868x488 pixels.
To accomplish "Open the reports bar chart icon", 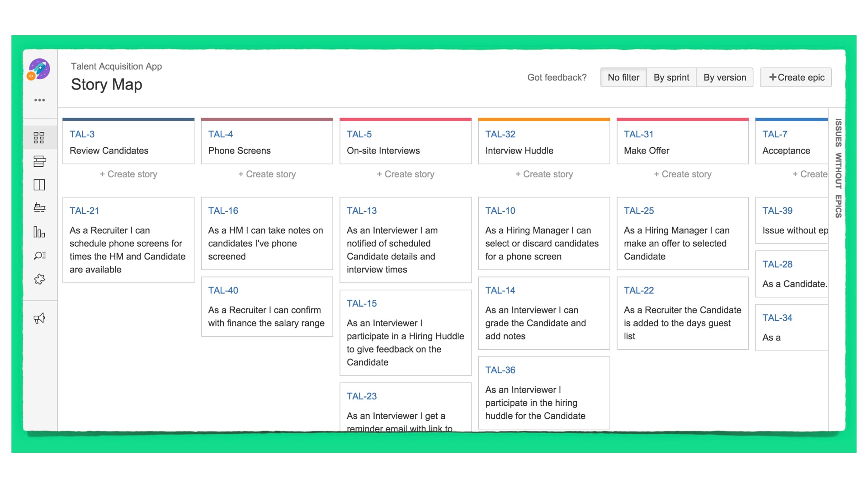I will coord(39,232).
